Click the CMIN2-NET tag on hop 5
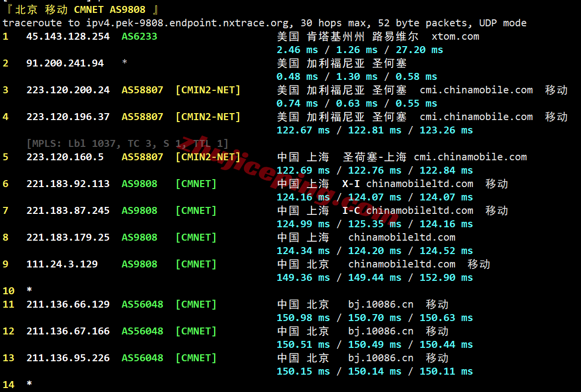Image resolution: width=581 pixels, height=392 pixels. pyautogui.click(x=208, y=157)
